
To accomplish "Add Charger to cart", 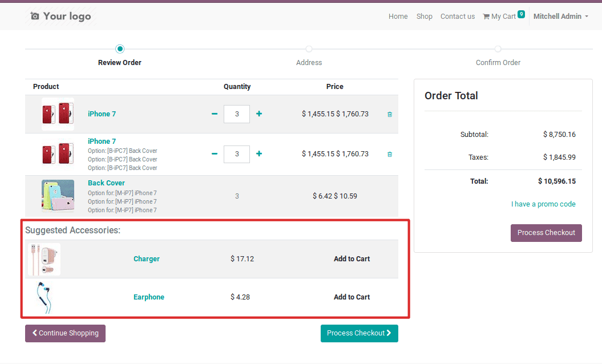I will 351,259.
